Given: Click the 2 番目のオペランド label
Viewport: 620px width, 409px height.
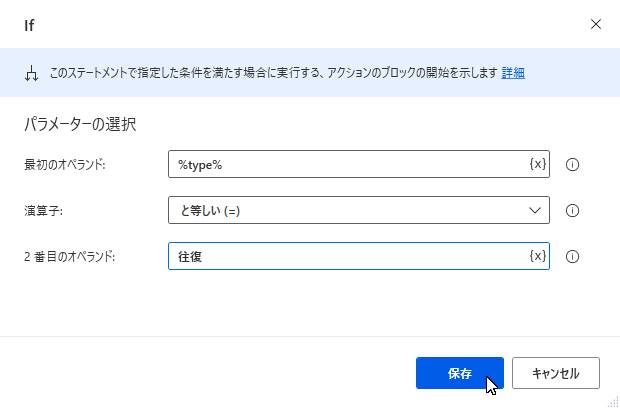Looking at the screenshot, I should [69, 257].
